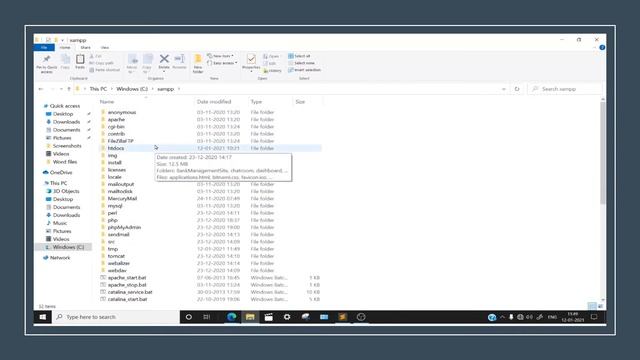Open Microsoft Edge from the taskbar

(231, 317)
